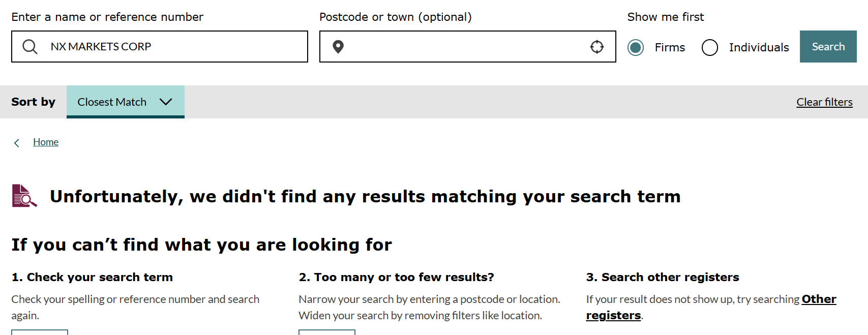Viewport: 868px width, 335px height.
Task: Open the Other registers link
Action: click(x=711, y=307)
